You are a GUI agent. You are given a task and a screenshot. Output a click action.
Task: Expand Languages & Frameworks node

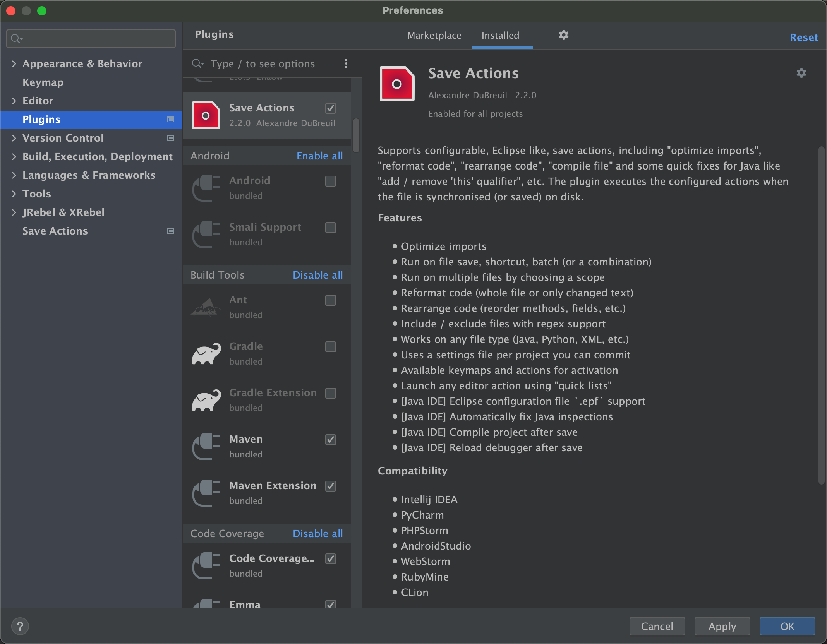point(14,175)
